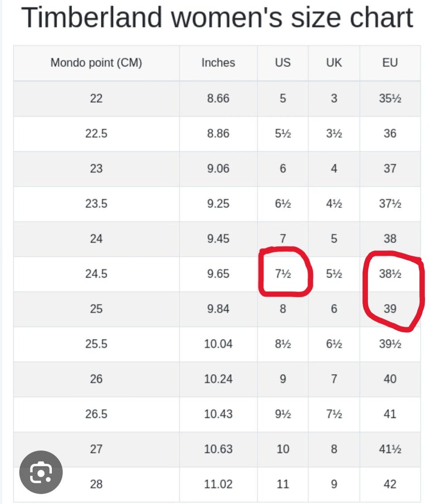Image resolution: width=429 pixels, height=504 pixels.
Task: Click the 9.65 inches cell
Action: coord(219,274)
